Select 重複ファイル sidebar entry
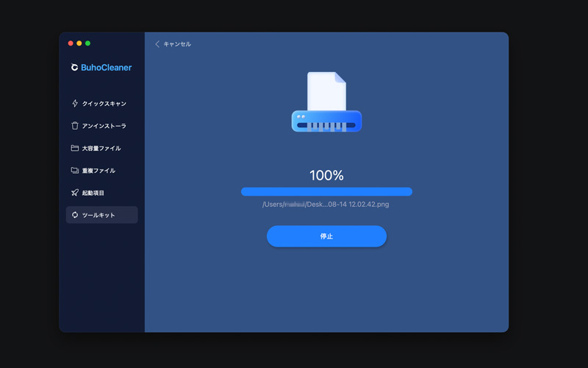Image resolution: width=588 pixels, height=368 pixels. pos(102,171)
